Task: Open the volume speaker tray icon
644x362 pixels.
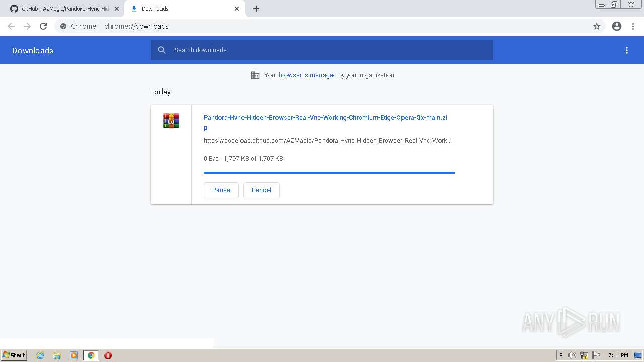Action: pos(572,355)
